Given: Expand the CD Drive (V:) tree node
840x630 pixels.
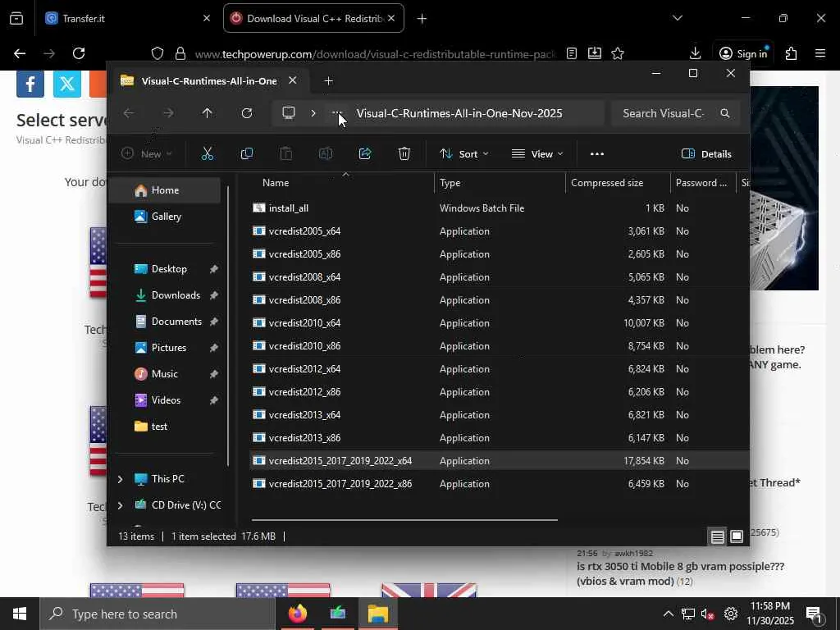Looking at the screenshot, I should pyautogui.click(x=120, y=505).
